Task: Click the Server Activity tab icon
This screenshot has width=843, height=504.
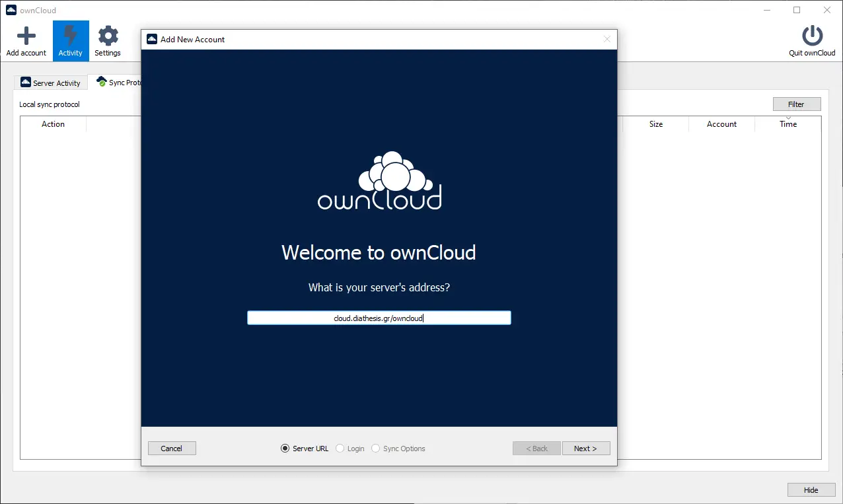Action: (26, 82)
